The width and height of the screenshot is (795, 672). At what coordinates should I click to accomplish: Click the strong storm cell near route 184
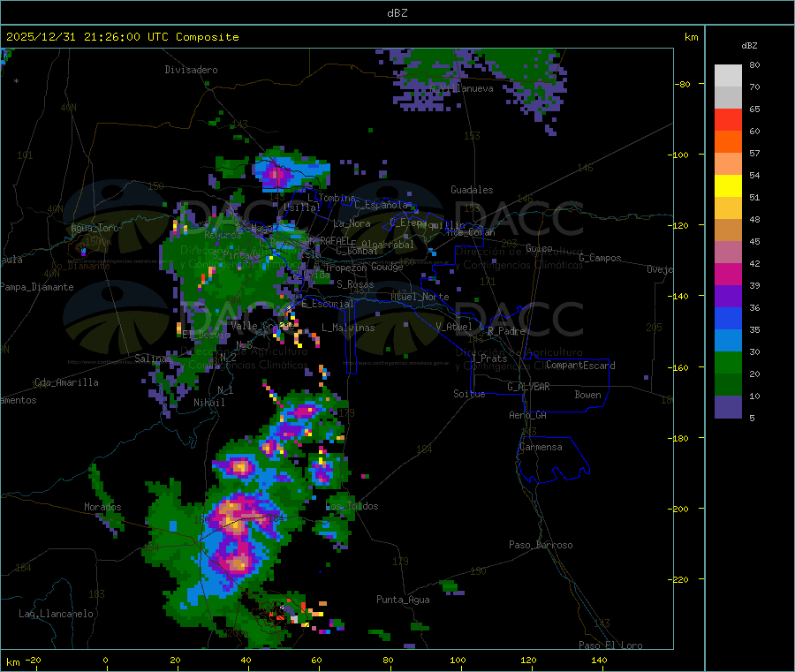[x=235, y=515]
